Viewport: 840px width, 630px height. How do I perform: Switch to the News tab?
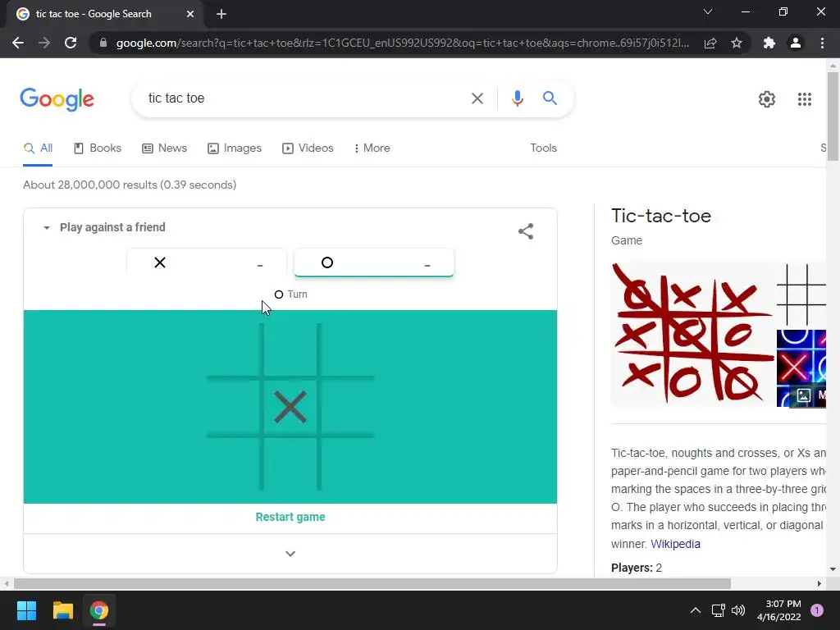(164, 148)
